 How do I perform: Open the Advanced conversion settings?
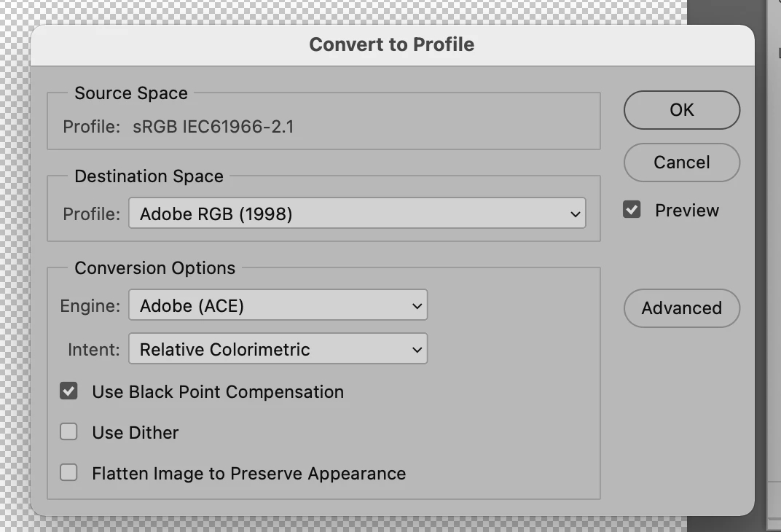click(681, 308)
